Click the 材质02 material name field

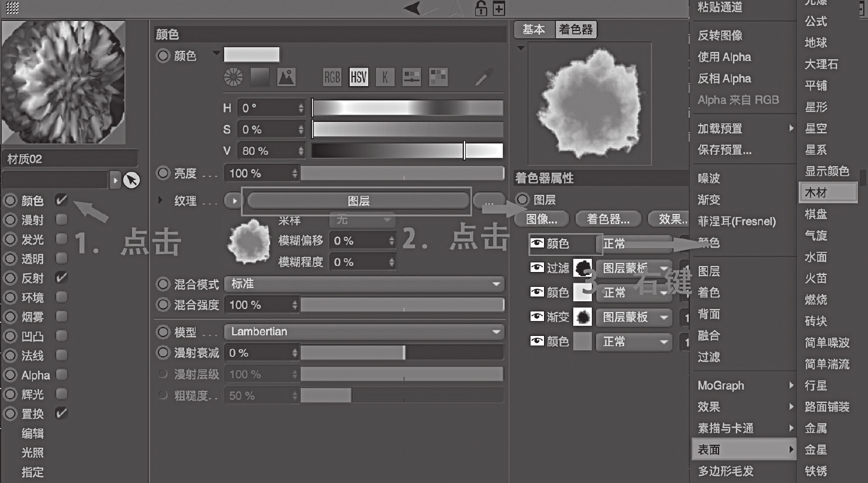click(x=70, y=159)
